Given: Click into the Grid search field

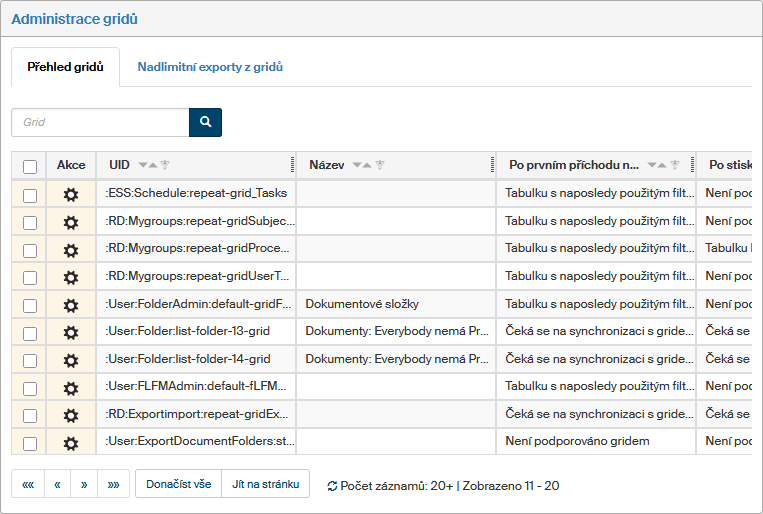Looking at the screenshot, I should [100, 122].
